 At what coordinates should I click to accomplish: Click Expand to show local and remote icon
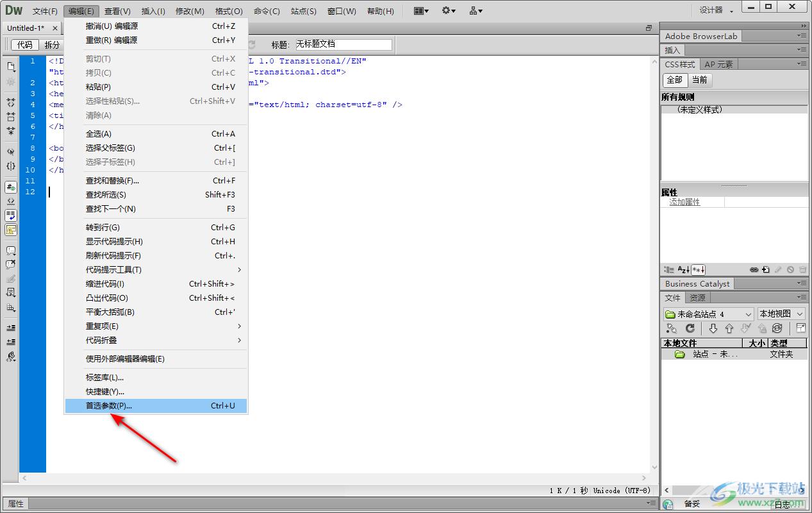801,328
